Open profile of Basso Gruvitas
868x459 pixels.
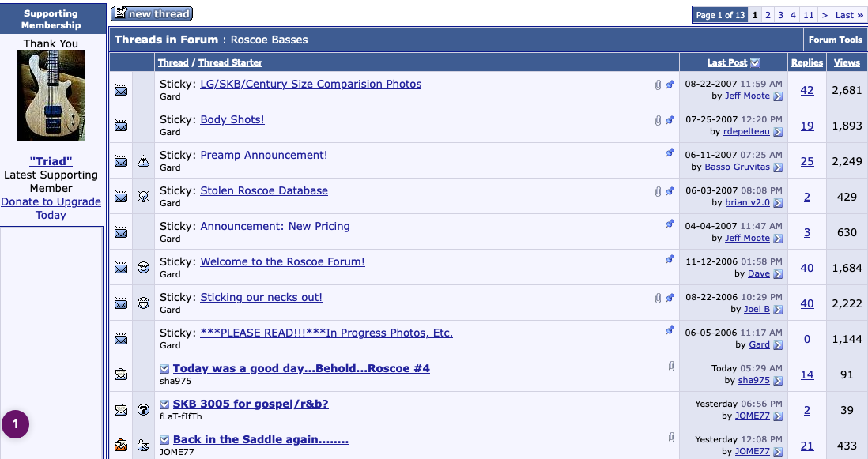738,167
